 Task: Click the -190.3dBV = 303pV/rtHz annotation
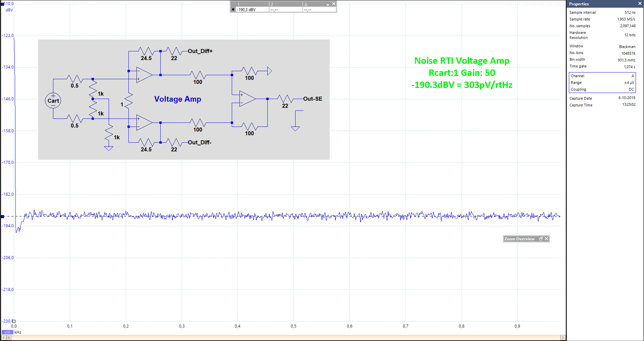462,85
